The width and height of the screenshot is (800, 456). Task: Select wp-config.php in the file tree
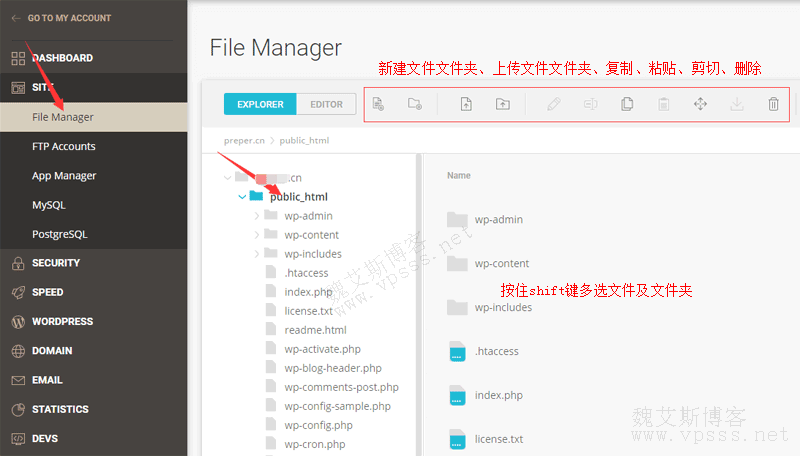(x=318, y=425)
